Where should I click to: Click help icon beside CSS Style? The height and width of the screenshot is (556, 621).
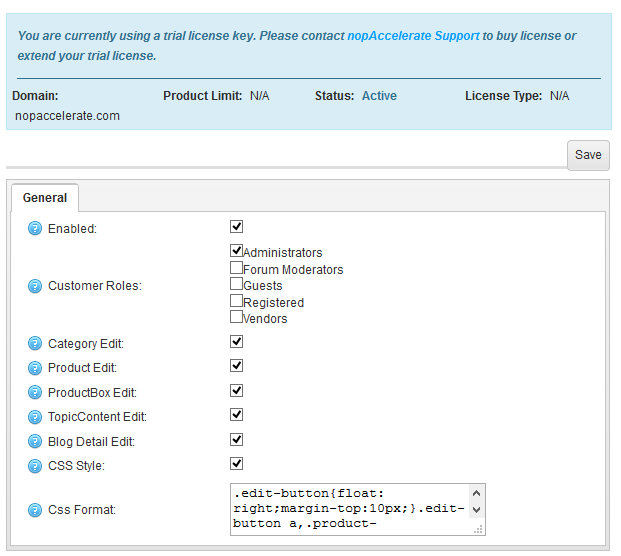point(35,466)
